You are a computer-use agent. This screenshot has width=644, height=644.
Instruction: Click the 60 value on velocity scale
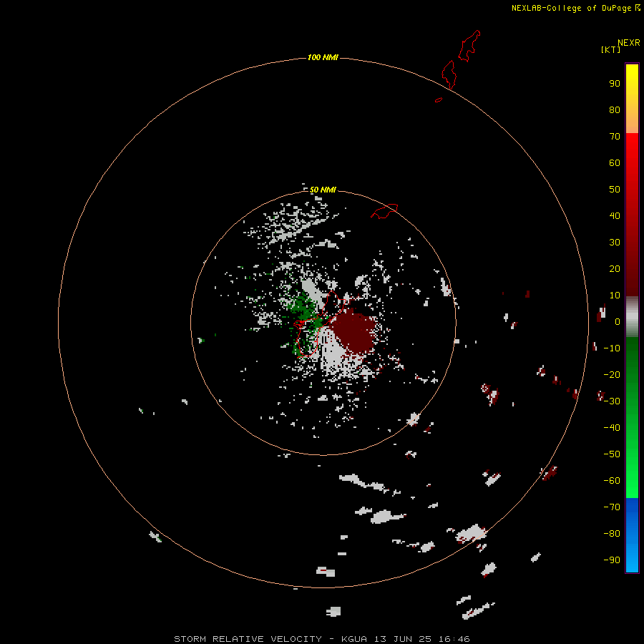pyautogui.click(x=615, y=162)
